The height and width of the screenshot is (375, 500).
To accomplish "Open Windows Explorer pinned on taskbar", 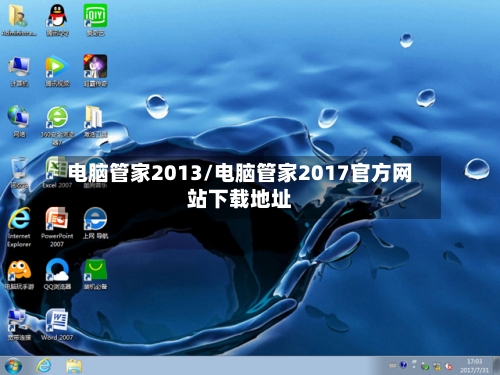I will tap(74, 366).
